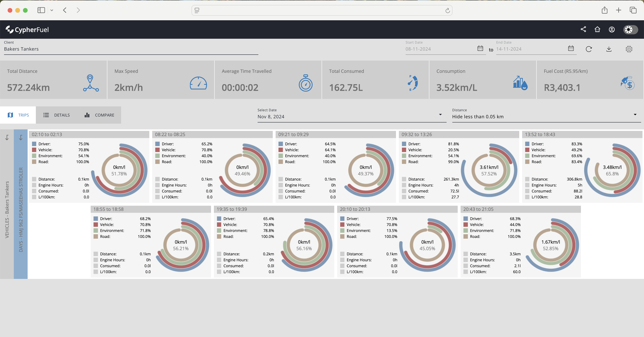Screen dimensions: 644x337
Task: Open trip header 13:52 to 18:43
Action: pyautogui.click(x=582, y=135)
